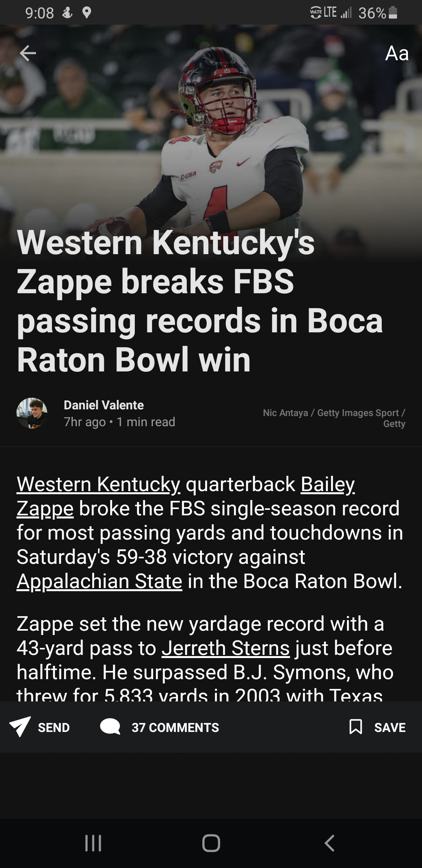Viewport: 422px width, 868px height.
Task: Tap the comments speech bubble icon
Action: [x=110, y=727]
